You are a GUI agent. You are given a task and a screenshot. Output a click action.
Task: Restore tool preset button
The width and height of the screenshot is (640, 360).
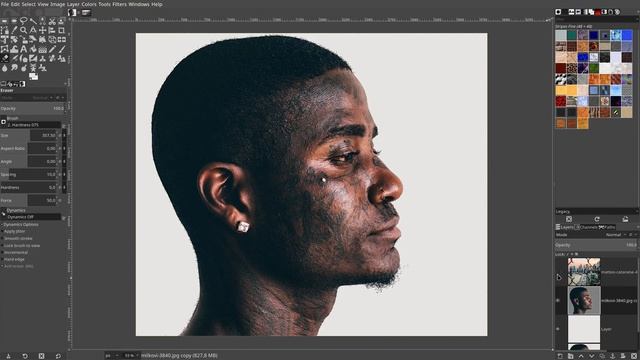pyautogui.click(x=25, y=356)
